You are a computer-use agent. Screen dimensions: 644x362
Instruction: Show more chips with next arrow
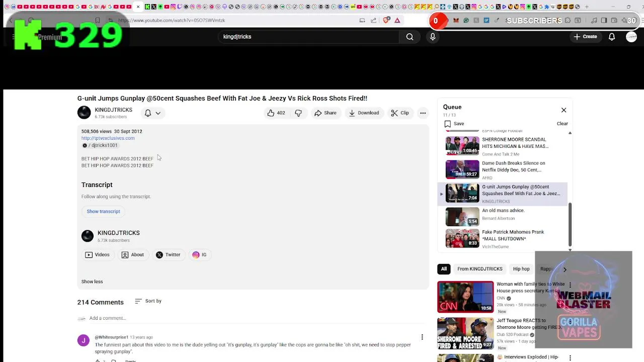(565, 269)
